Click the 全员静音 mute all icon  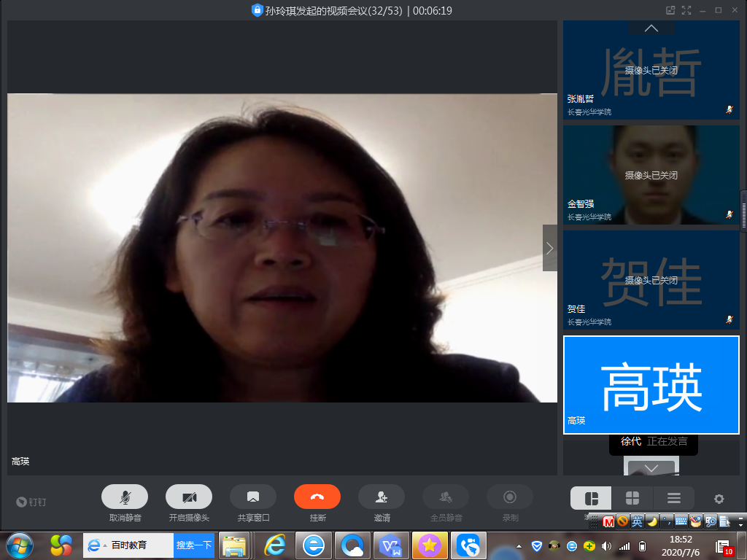(x=445, y=497)
